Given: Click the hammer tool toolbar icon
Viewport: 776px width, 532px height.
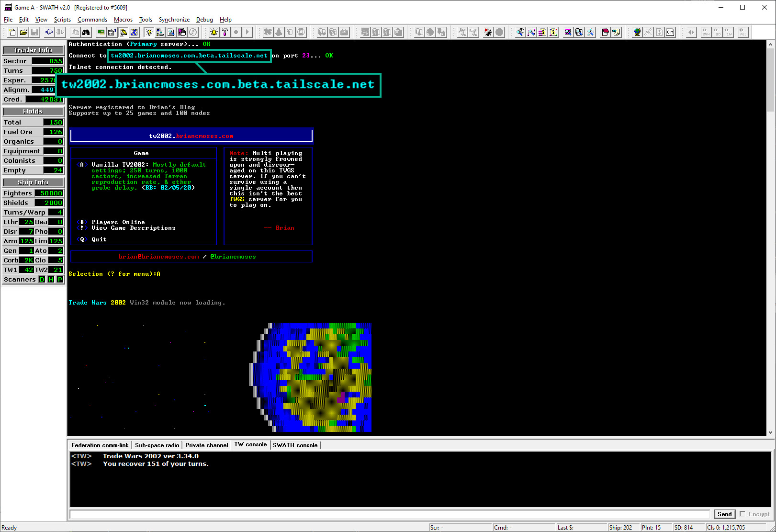Looking at the screenshot, I should [x=225, y=32].
